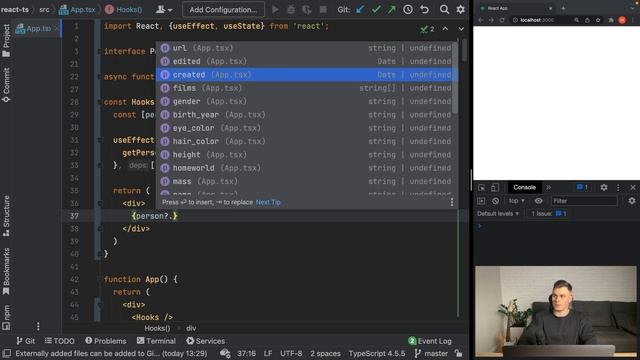Go to next highlighted problem arrow
The width and height of the screenshot is (640, 360).
tap(461, 29)
